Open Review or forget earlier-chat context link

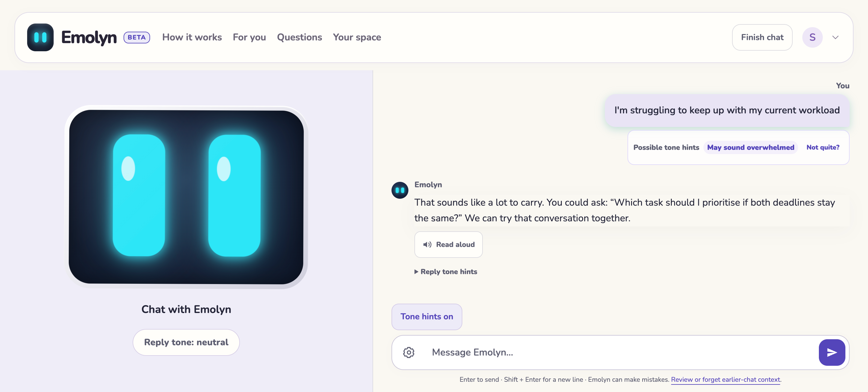click(x=725, y=380)
